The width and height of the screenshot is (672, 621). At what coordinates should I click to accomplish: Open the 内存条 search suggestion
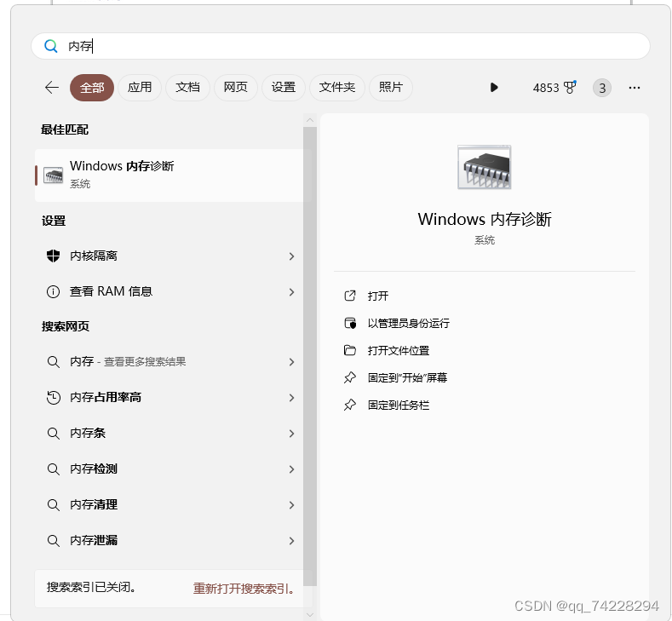[x=170, y=433]
